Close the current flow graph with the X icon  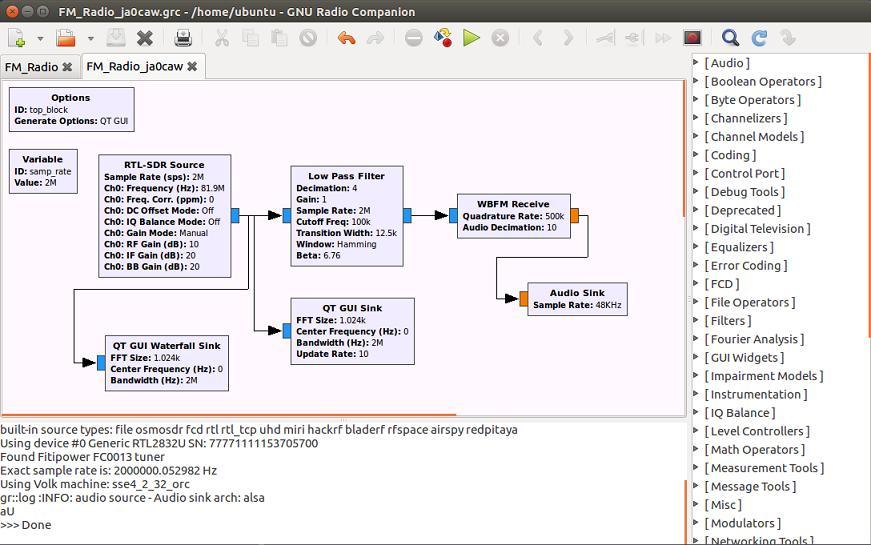point(145,38)
